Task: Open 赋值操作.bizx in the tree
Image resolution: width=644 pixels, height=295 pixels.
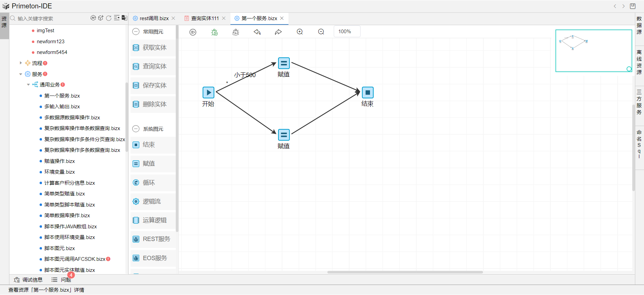Action: (x=59, y=161)
